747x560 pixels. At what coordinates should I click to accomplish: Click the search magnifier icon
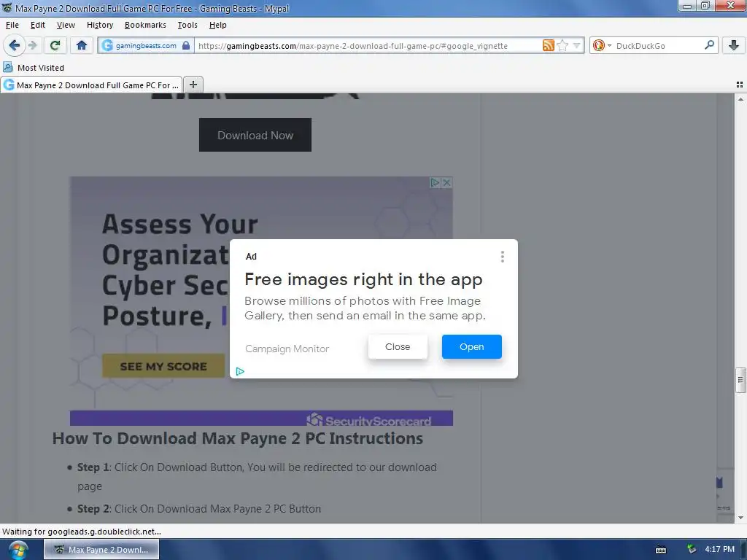pyautogui.click(x=709, y=45)
